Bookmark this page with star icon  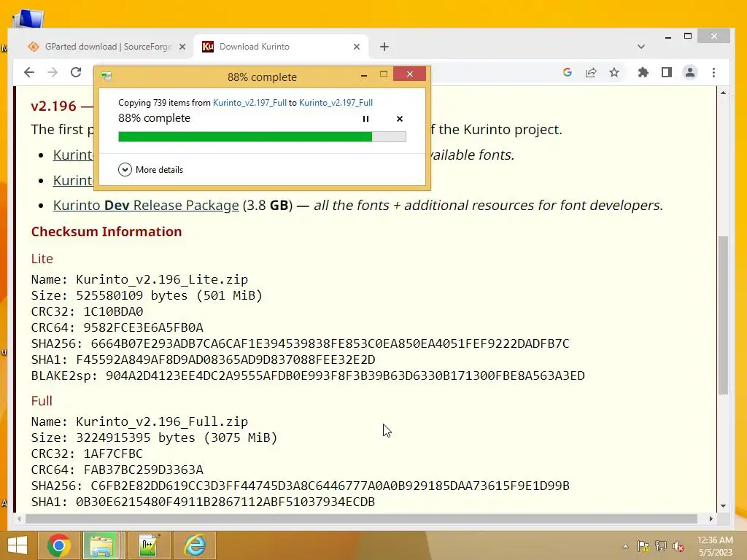point(614,72)
